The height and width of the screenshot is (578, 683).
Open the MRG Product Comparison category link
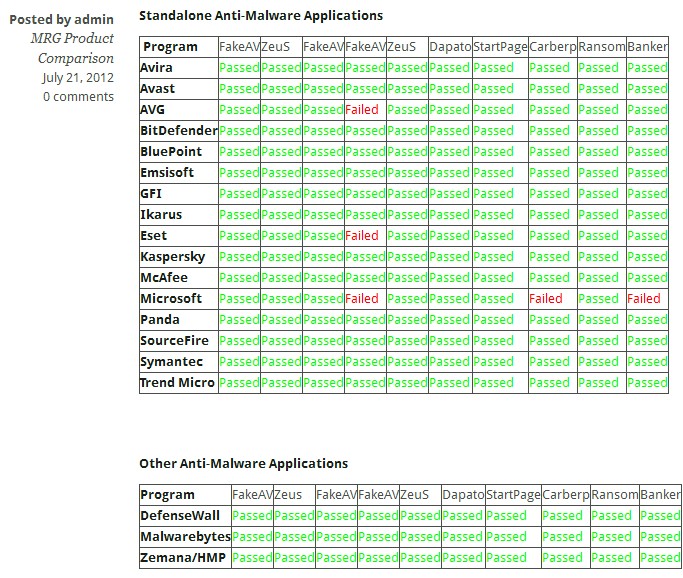pos(72,48)
